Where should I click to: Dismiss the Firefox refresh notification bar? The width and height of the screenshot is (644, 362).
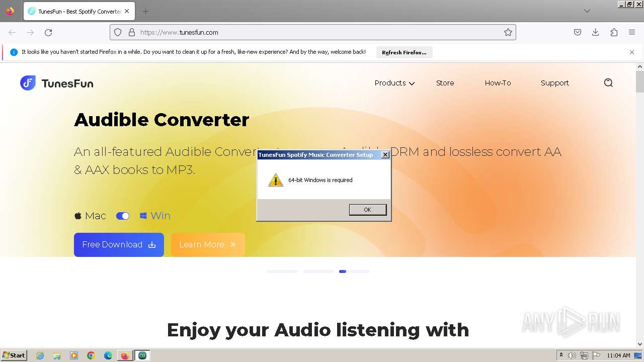pyautogui.click(x=632, y=52)
